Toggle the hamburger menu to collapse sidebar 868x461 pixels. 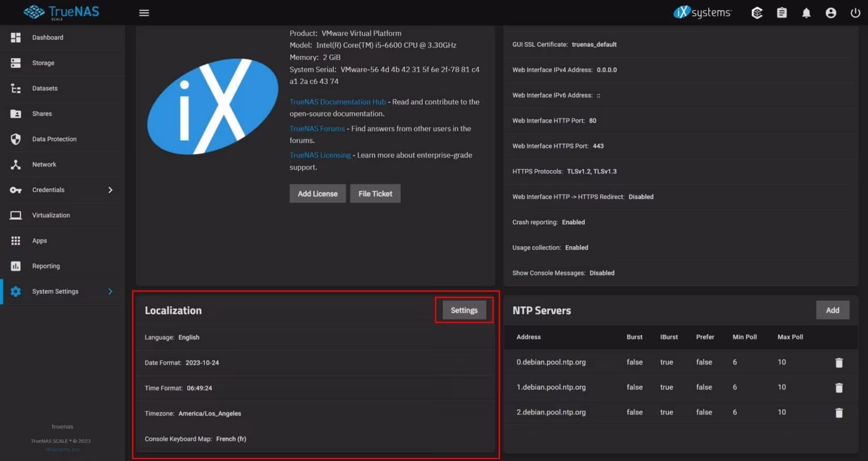point(144,12)
